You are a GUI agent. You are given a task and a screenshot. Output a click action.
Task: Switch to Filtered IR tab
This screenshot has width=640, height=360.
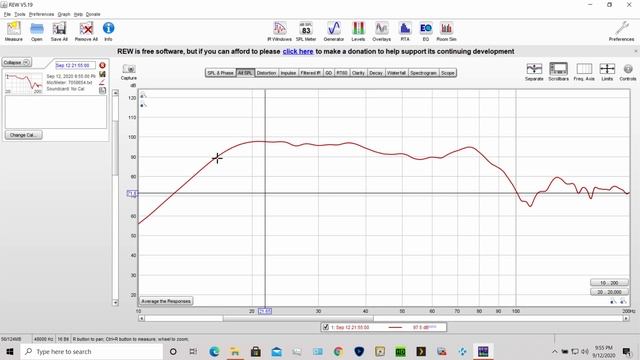pos(311,73)
